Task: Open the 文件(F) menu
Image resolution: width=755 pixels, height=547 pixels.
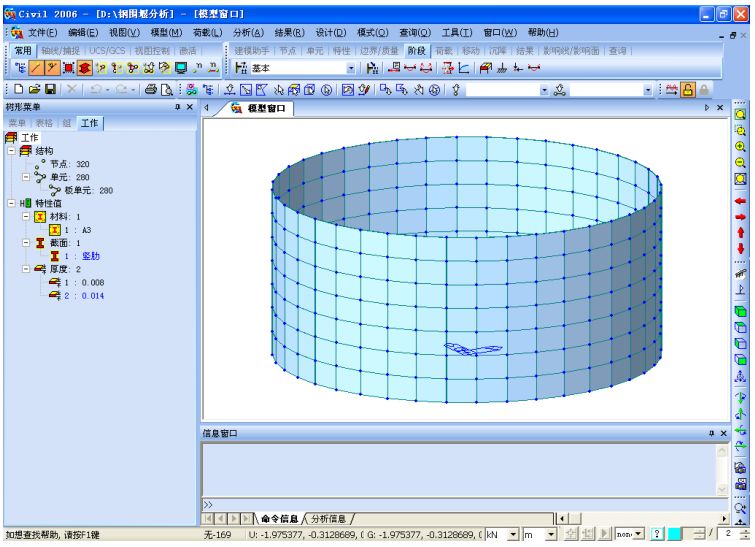Action: coord(42,32)
